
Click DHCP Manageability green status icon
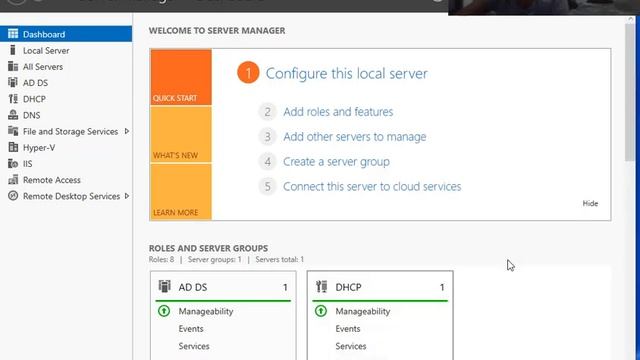[x=321, y=311]
